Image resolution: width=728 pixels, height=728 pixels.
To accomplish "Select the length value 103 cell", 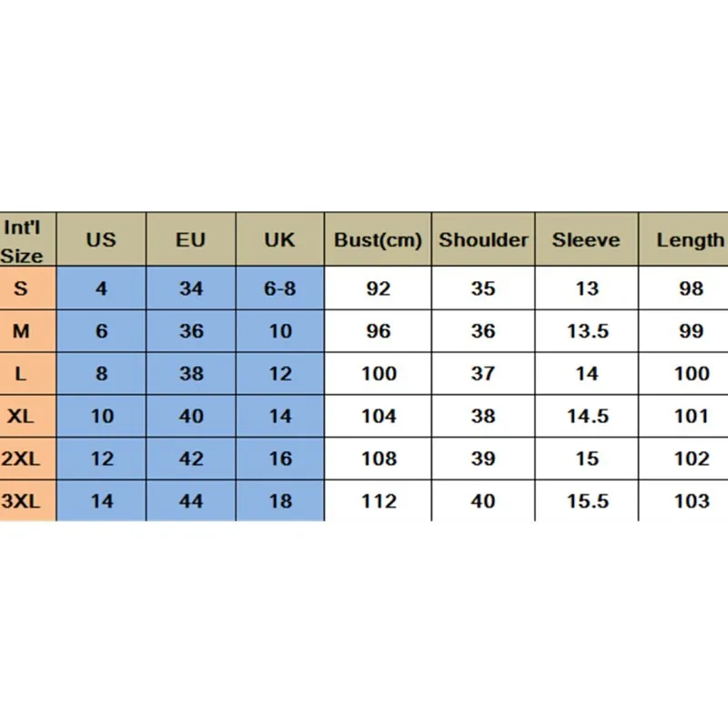I will (683, 501).
